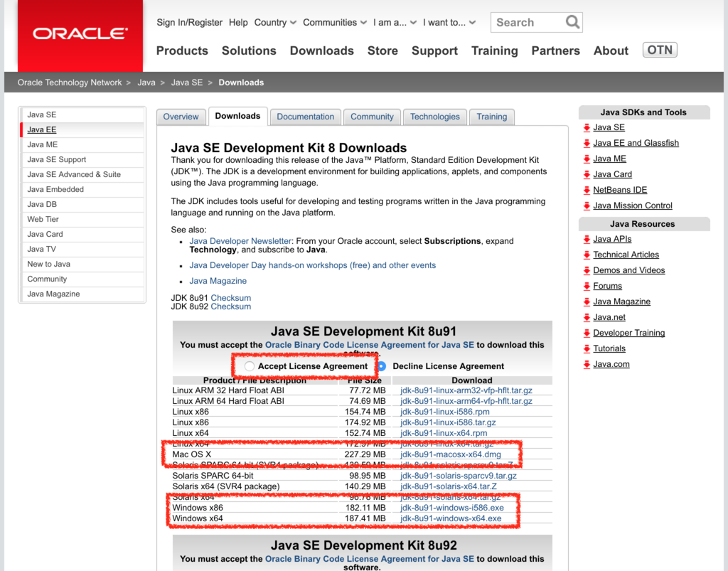Click the red download arrow beside Java SE

coord(587,128)
